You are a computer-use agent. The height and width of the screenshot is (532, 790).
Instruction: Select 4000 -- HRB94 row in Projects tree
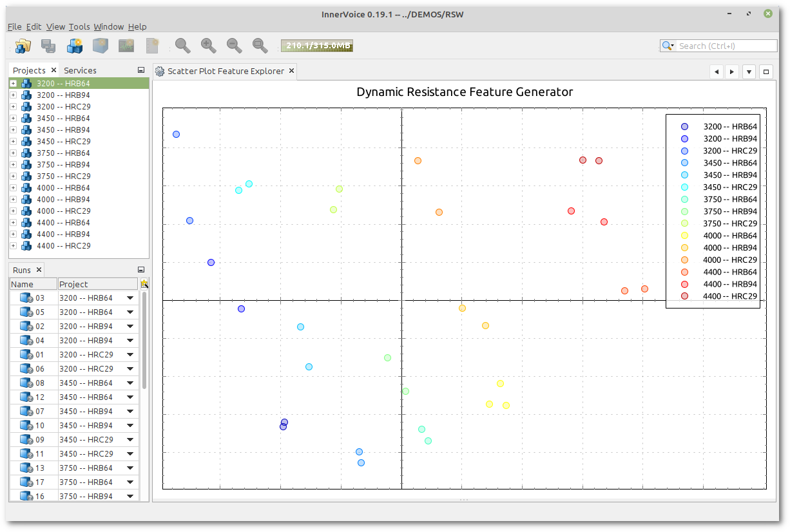[x=79, y=200]
